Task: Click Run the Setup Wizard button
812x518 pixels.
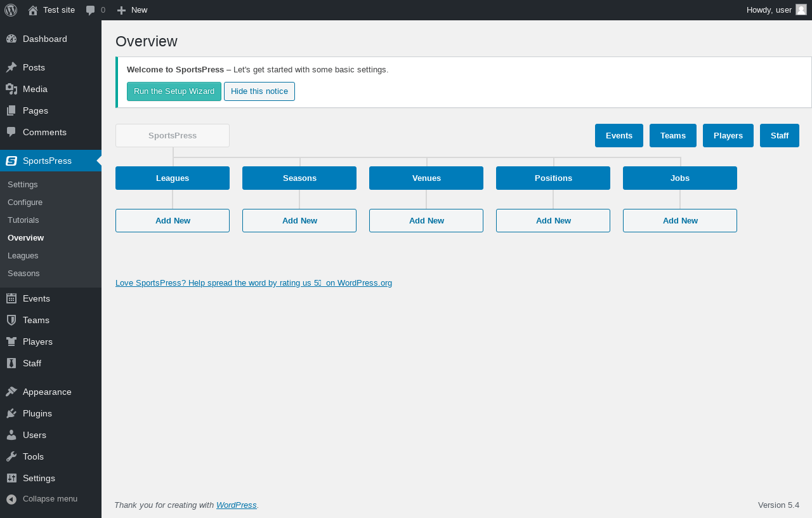Action: (174, 91)
